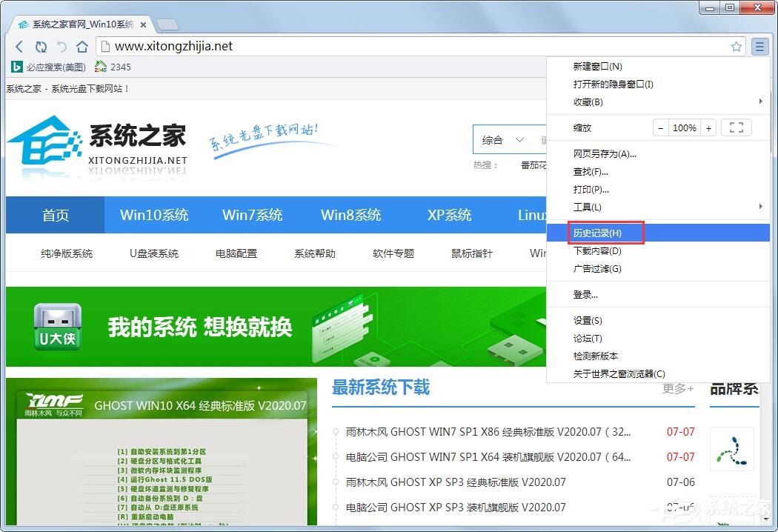Open the 2345 bookmark
778x532 pixels.
click(x=113, y=67)
